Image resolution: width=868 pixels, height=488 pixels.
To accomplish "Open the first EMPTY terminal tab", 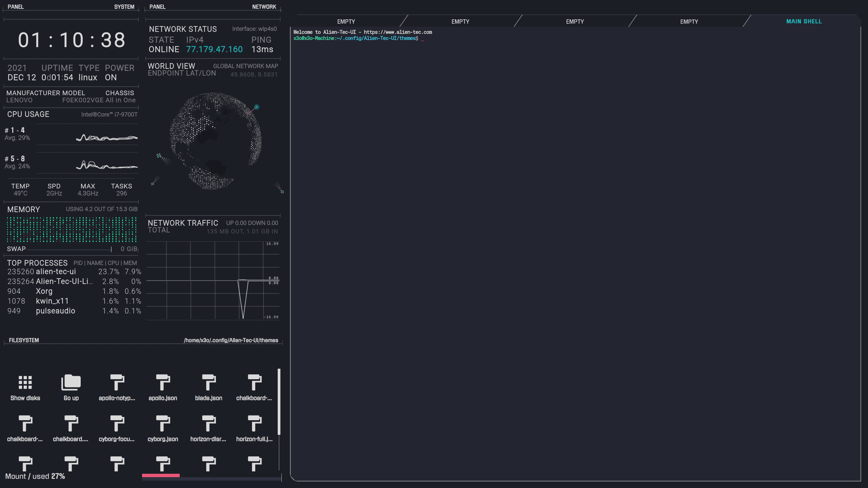I will point(346,21).
